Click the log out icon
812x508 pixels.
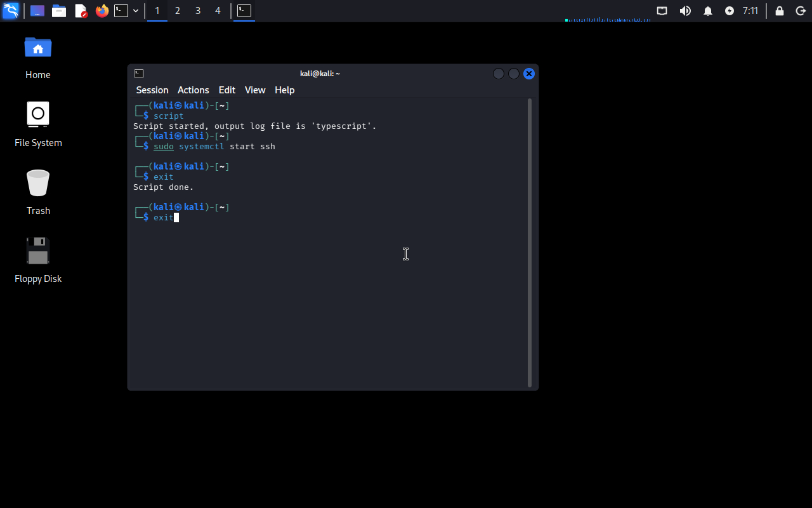click(x=801, y=11)
